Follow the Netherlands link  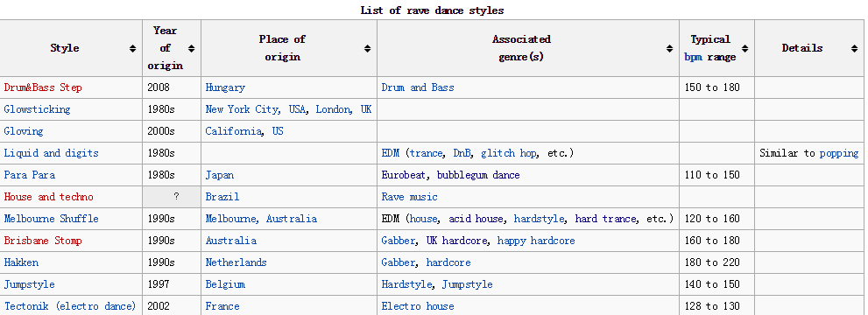tap(236, 262)
